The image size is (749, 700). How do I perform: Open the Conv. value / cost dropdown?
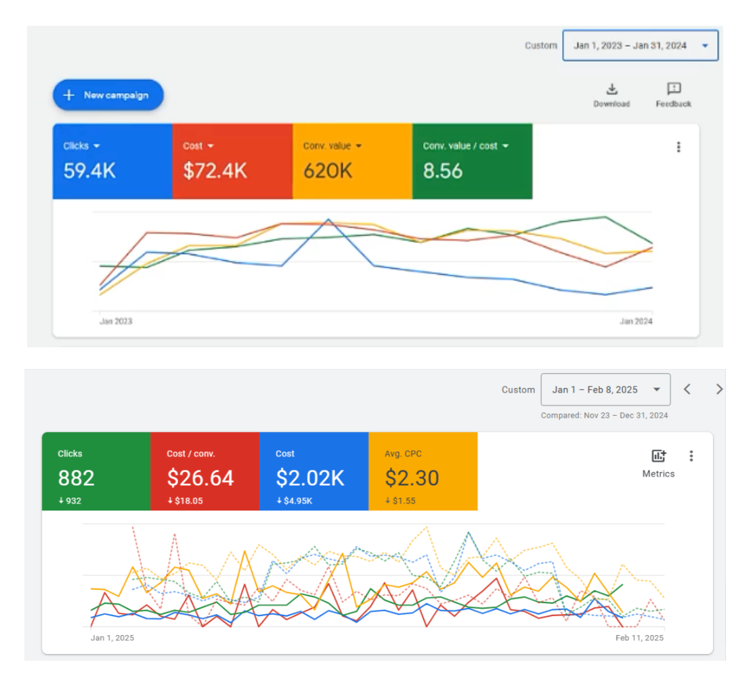pyautogui.click(x=505, y=146)
